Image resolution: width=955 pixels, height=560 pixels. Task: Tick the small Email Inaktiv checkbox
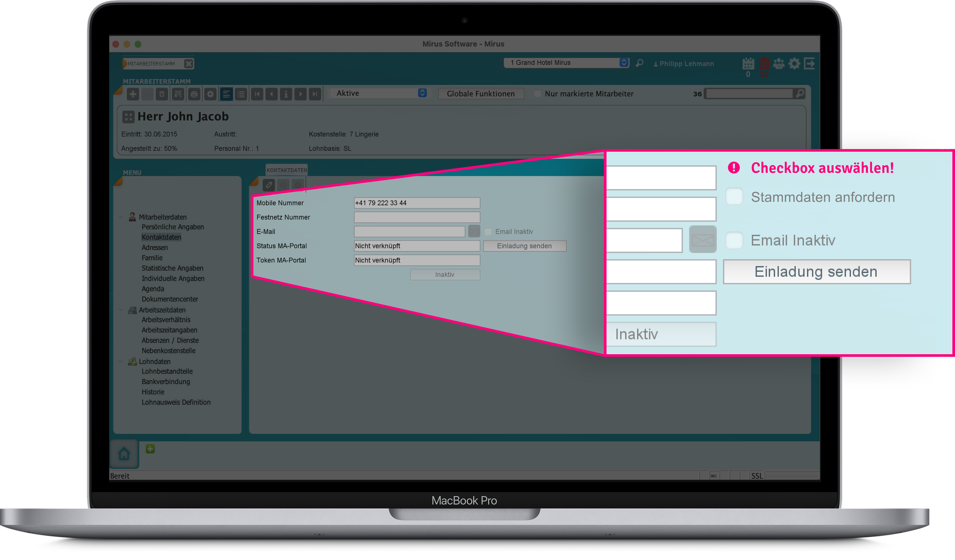pos(488,232)
